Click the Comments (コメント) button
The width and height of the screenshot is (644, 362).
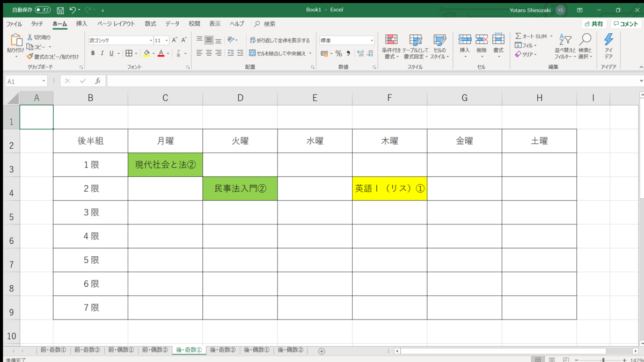tap(626, 24)
